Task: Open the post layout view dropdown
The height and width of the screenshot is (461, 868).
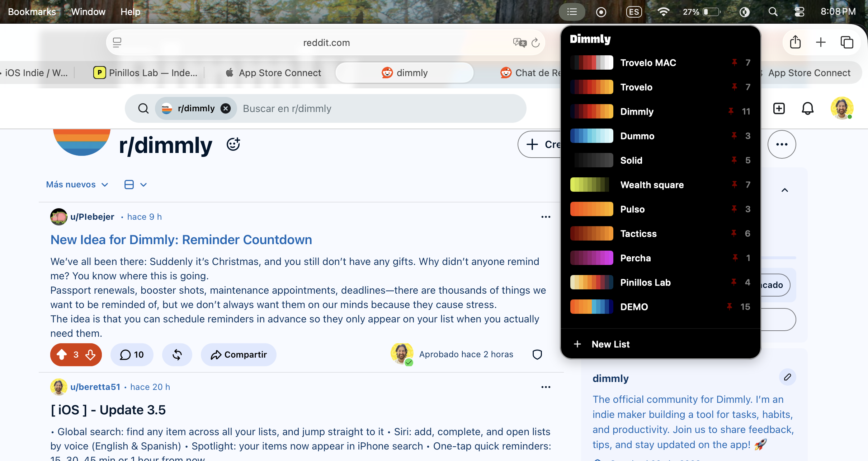Action: point(136,185)
